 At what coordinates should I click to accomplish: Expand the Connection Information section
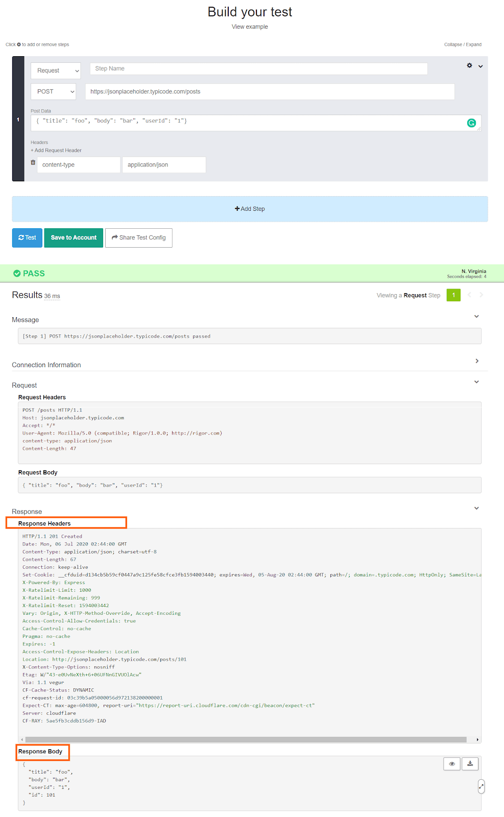(477, 361)
